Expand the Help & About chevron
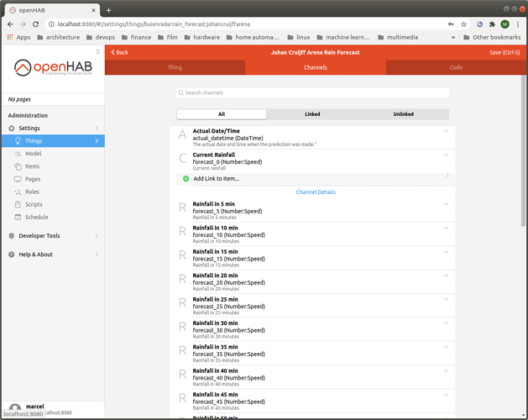This screenshot has height=420, width=528. coord(97,255)
